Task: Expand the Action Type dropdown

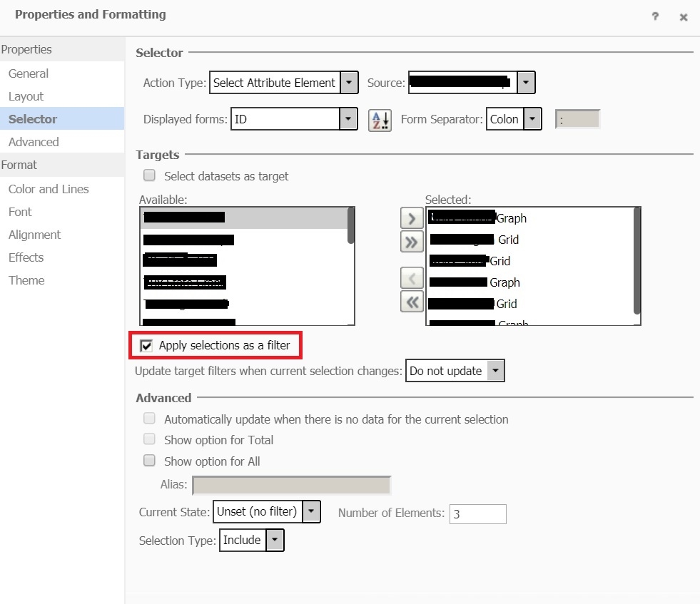Action: click(x=349, y=83)
